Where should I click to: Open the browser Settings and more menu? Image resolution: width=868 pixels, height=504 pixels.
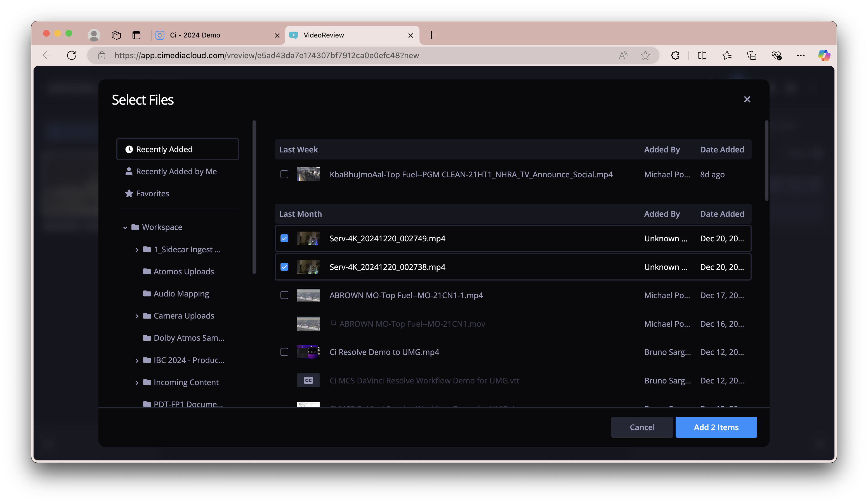point(801,55)
